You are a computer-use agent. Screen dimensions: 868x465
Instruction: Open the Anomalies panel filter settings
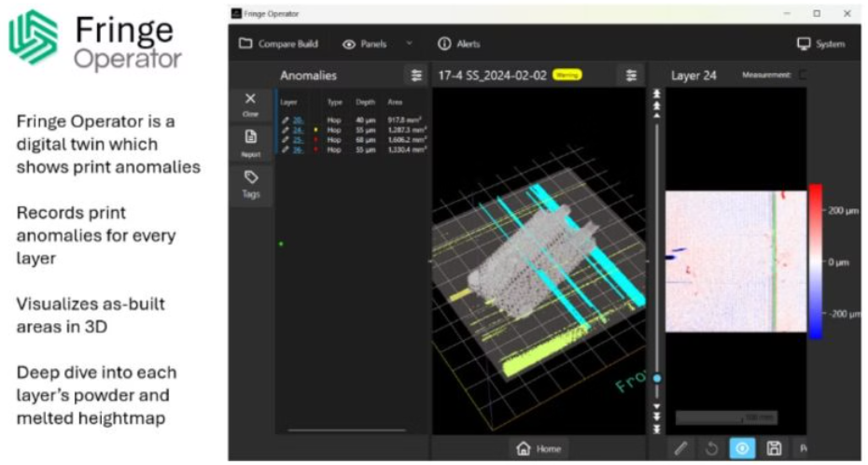coord(416,76)
